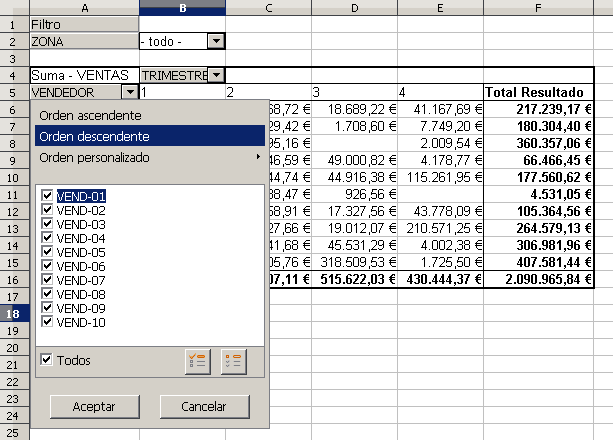613x440 pixels.
Task: Uncheck the VEND-10 checkbox
Action: tap(47, 322)
